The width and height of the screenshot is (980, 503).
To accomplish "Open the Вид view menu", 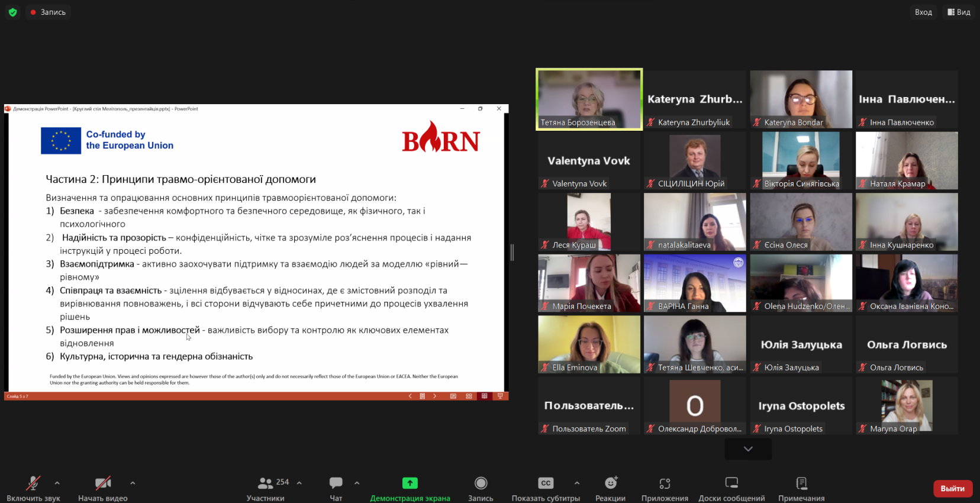I will click(x=959, y=12).
